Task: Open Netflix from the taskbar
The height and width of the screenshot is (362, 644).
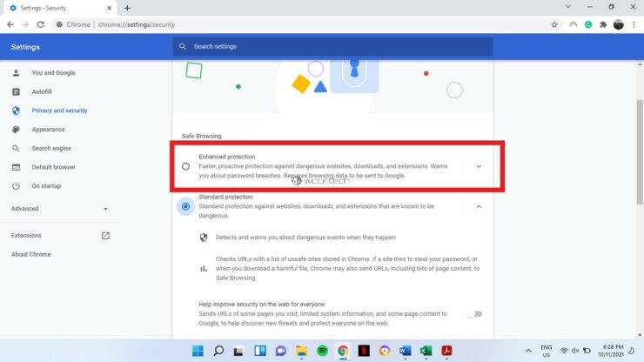Action: tap(364, 351)
